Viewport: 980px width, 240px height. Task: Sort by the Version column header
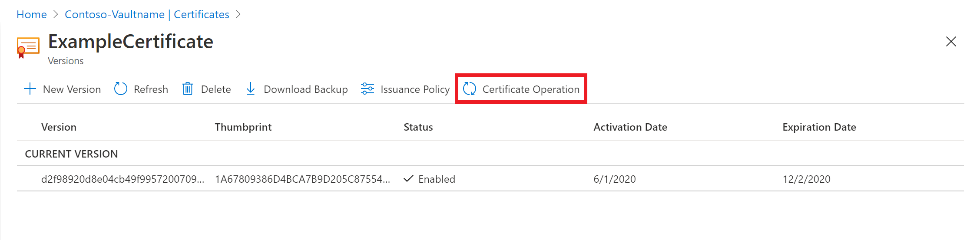[x=59, y=127]
